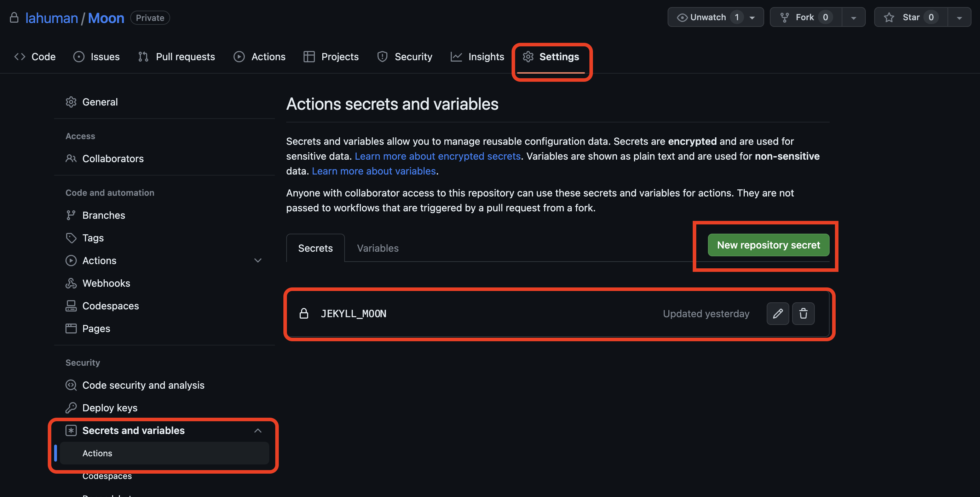Open the Pages settings
The height and width of the screenshot is (497, 980).
(96, 329)
